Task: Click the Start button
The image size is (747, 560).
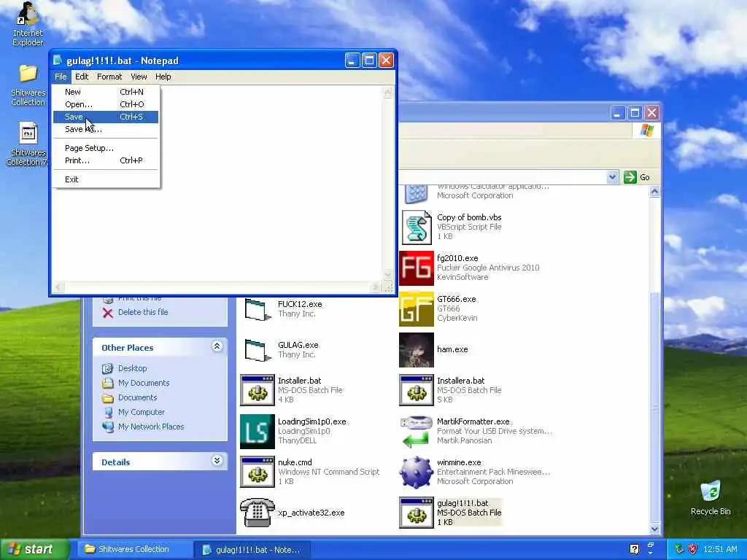Action: click(x=34, y=549)
